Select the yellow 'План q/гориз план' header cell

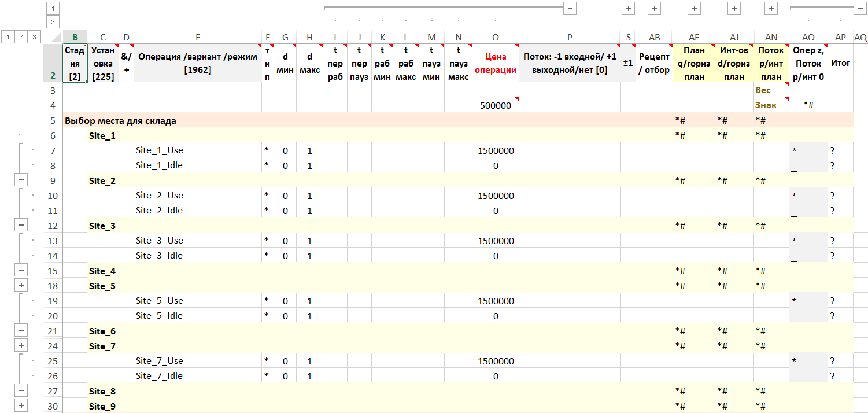tap(693, 64)
